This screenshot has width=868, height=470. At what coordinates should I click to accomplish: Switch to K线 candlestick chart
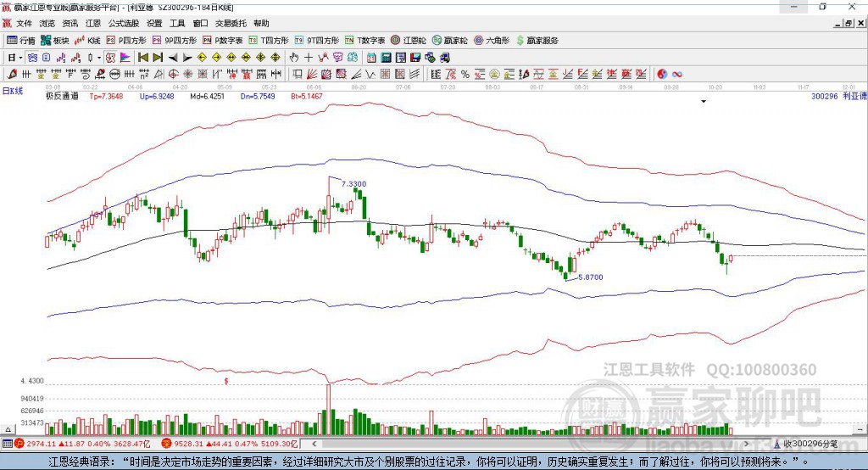(x=87, y=41)
